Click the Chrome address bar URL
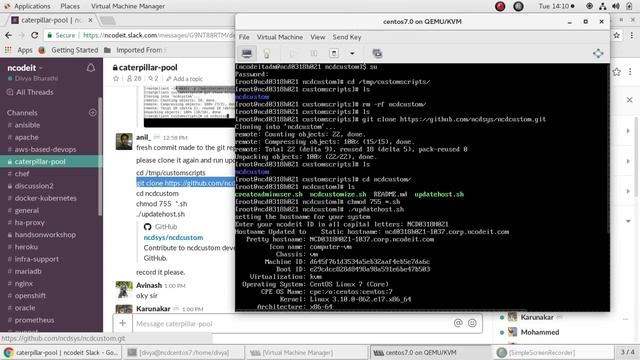Viewport: 640px width, 360px height. (158, 36)
